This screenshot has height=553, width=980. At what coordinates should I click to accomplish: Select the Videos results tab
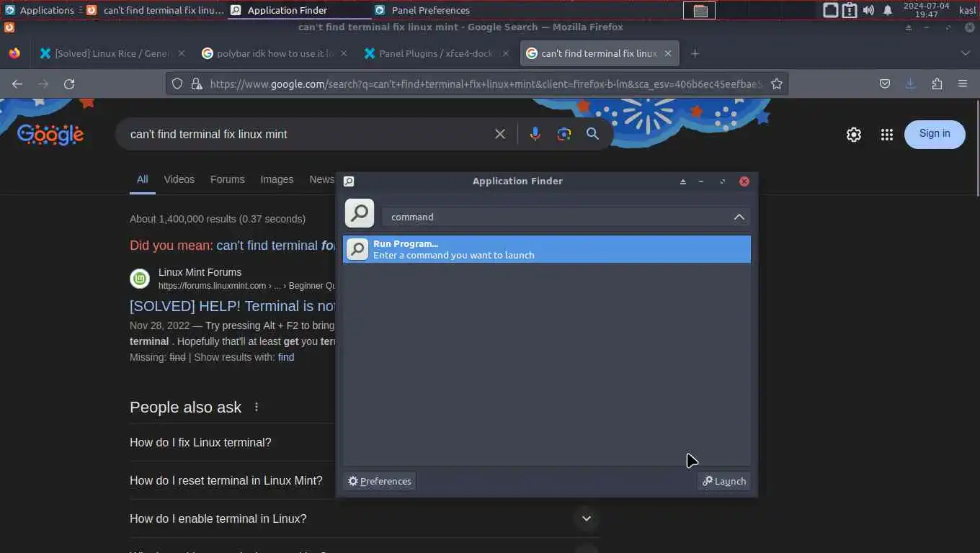click(179, 179)
